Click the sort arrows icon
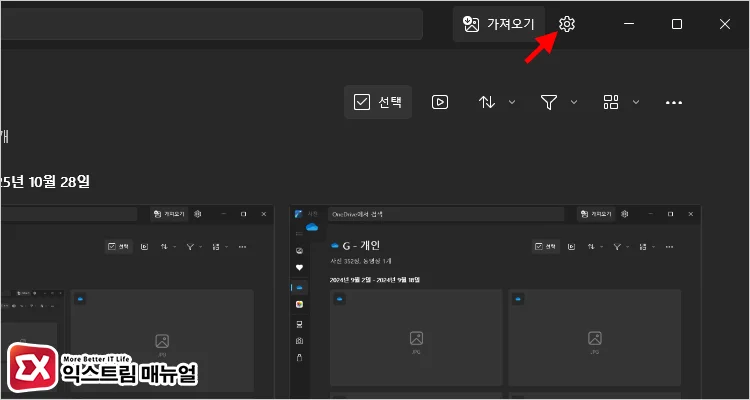The image size is (750, 400). point(487,102)
